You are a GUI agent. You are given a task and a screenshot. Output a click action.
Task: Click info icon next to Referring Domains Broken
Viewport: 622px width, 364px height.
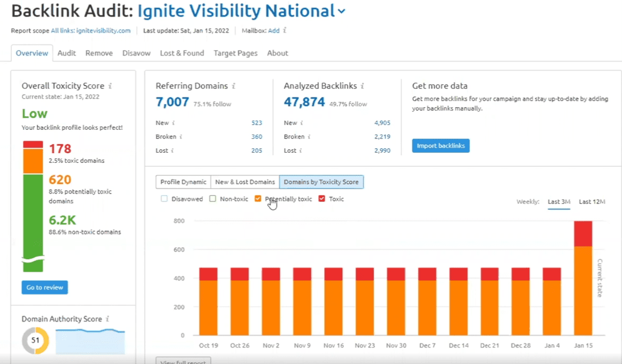click(181, 137)
